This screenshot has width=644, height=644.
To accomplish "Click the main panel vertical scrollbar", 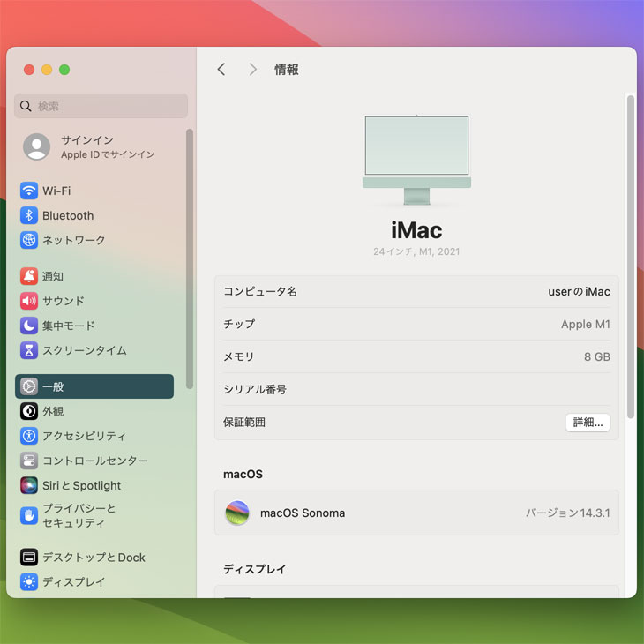I will pyautogui.click(x=630, y=256).
